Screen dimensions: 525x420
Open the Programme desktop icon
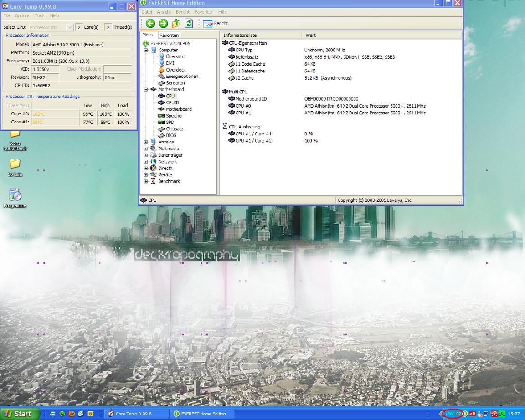tap(15, 198)
